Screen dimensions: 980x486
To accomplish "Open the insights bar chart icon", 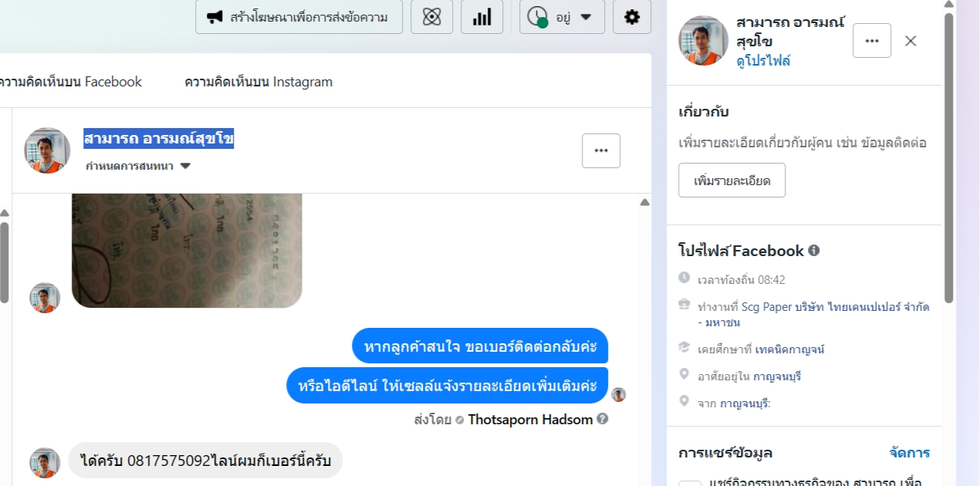I will (482, 17).
